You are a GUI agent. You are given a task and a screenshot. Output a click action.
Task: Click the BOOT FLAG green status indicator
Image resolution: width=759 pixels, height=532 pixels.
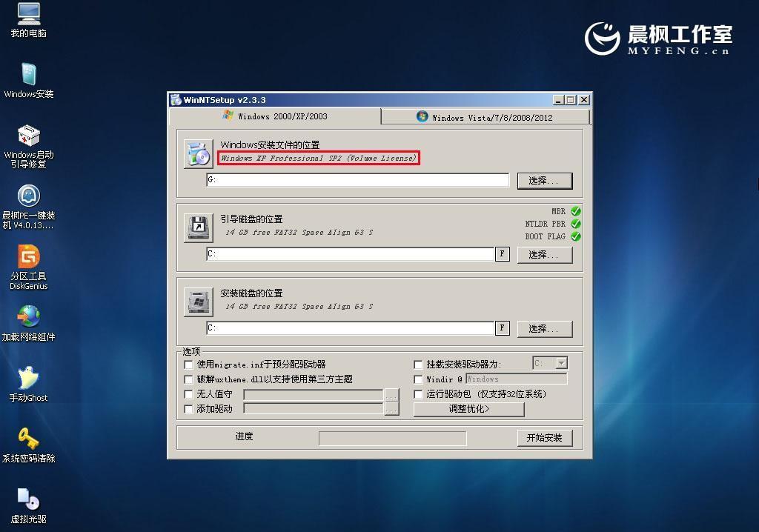575,236
